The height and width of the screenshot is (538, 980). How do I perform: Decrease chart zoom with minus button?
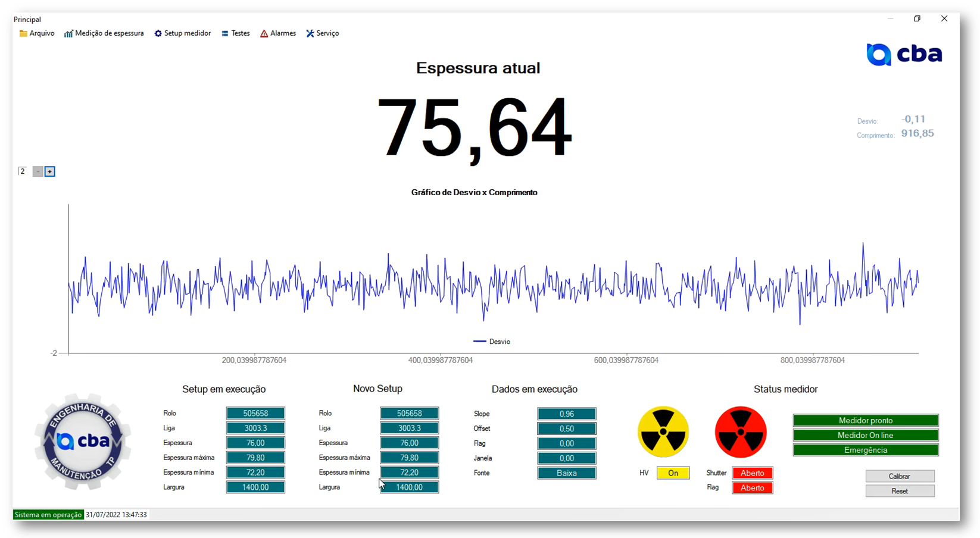[38, 171]
